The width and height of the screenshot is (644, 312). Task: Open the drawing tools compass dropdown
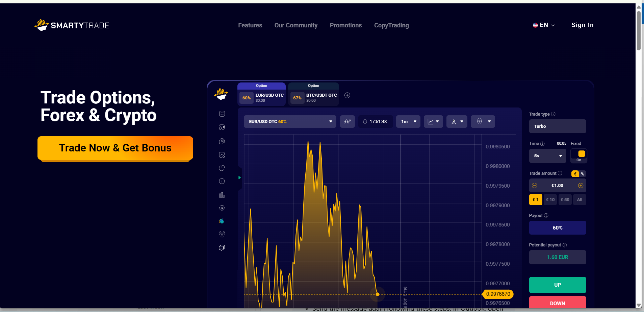pyautogui.click(x=457, y=121)
